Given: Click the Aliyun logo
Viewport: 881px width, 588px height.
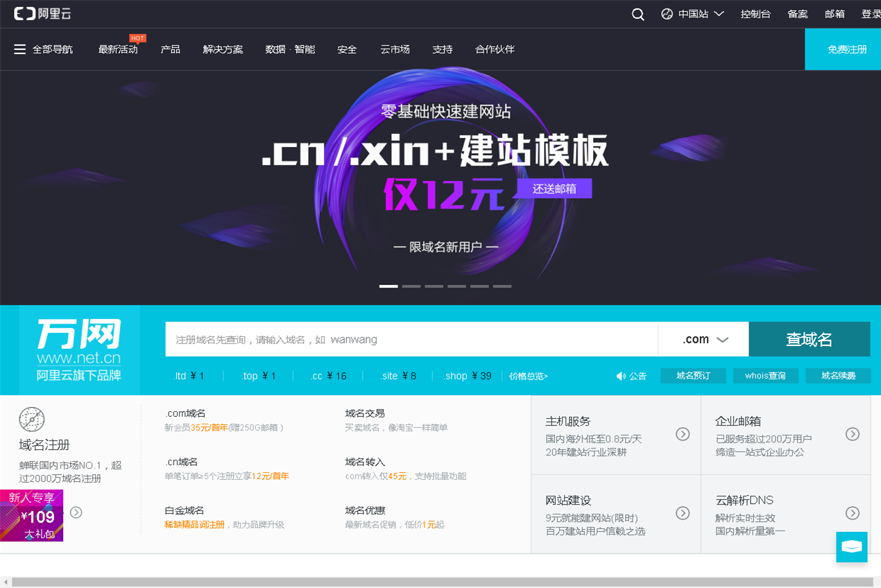Looking at the screenshot, I should click(42, 13).
